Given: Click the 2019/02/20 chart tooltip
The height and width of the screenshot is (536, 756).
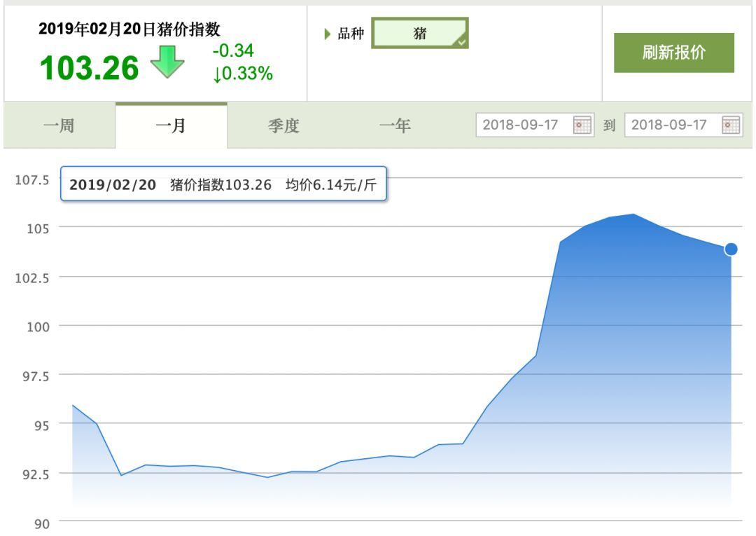Looking at the screenshot, I should (223, 184).
